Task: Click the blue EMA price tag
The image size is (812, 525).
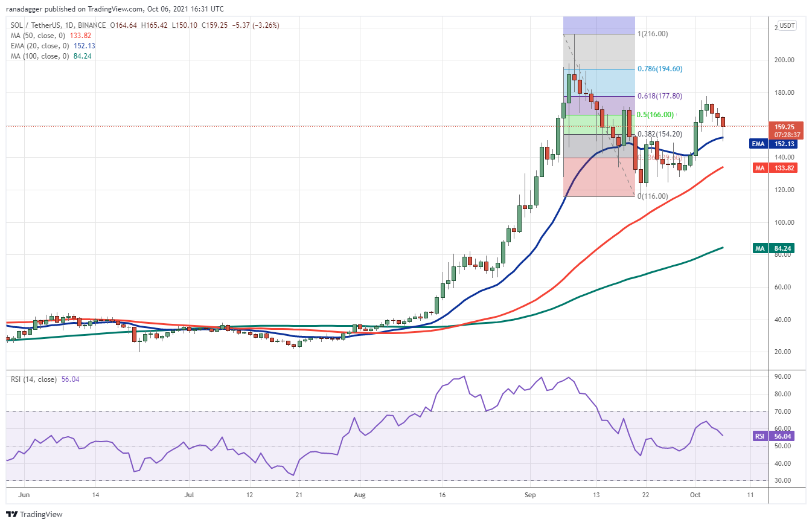Action: tap(787, 144)
